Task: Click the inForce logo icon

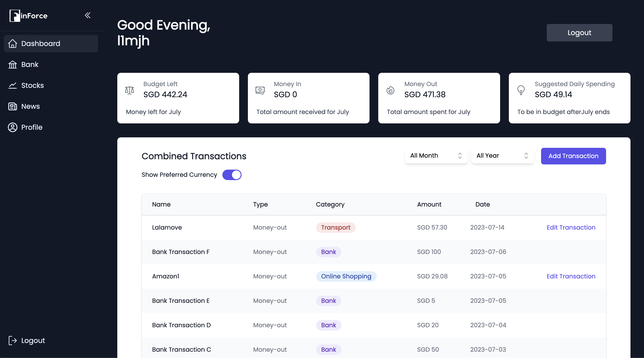Action: tap(15, 16)
